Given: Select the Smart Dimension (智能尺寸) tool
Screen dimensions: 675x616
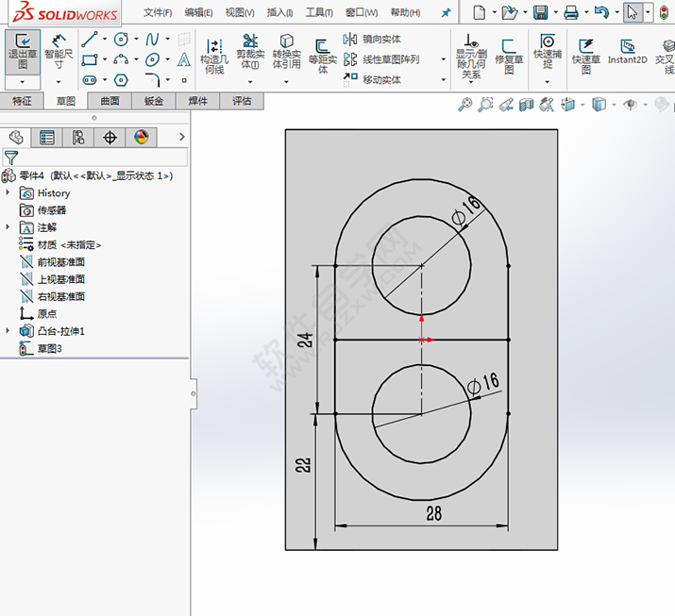Looking at the screenshot, I should click(59, 52).
